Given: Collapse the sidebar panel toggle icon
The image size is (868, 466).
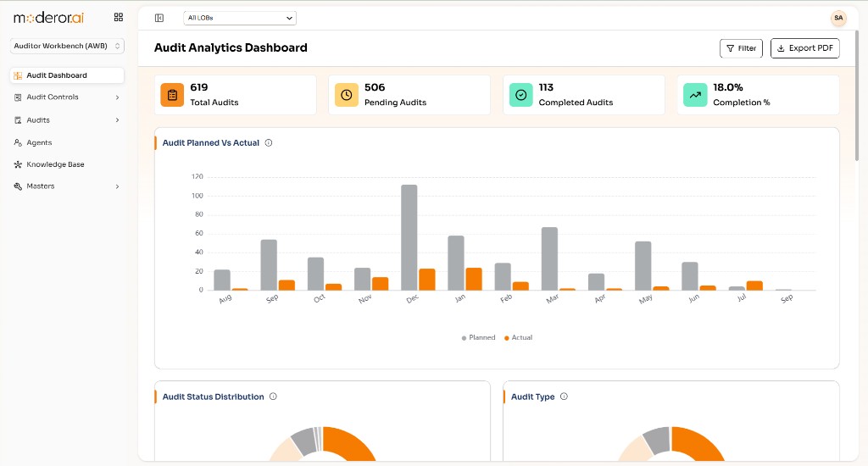Looking at the screenshot, I should pyautogui.click(x=159, y=18).
